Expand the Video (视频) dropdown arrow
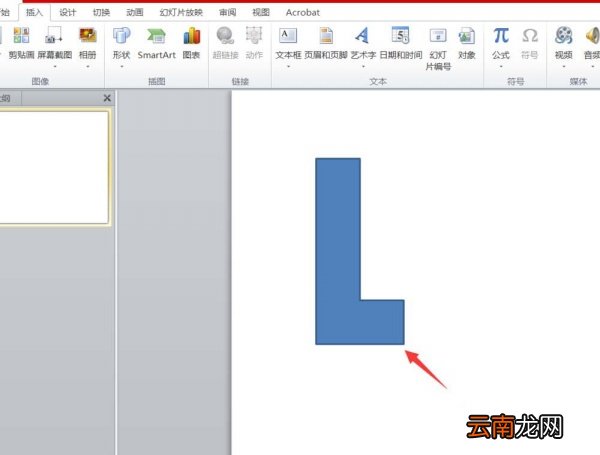The width and height of the screenshot is (600, 455). (x=564, y=67)
